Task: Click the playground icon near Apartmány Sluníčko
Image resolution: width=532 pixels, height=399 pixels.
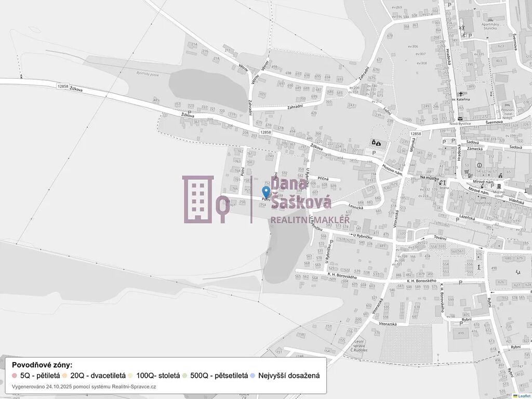Action: [x=461, y=28]
